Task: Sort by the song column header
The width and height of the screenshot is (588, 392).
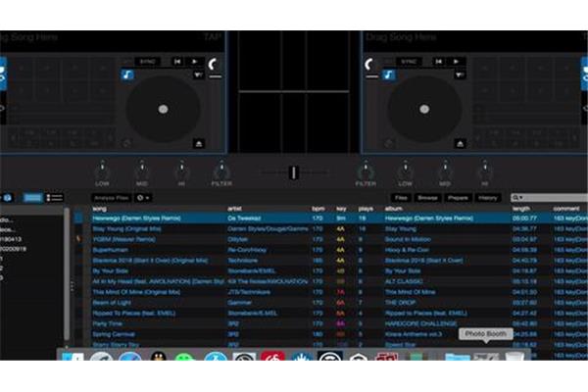Action: pyautogui.click(x=99, y=209)
